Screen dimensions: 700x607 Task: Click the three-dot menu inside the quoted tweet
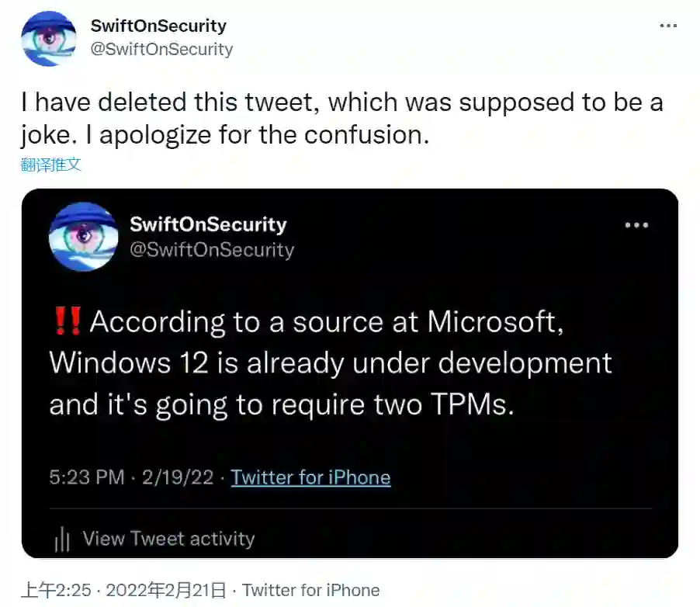click(636, 225)
